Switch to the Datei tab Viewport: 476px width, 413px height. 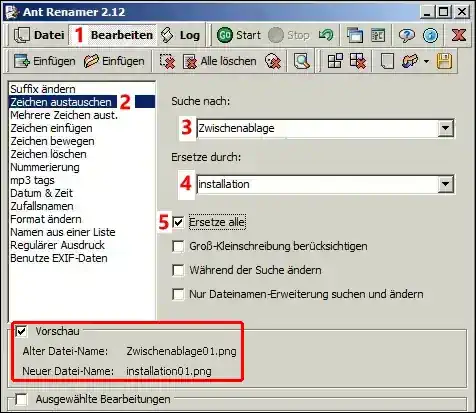(x=39, y=35)
